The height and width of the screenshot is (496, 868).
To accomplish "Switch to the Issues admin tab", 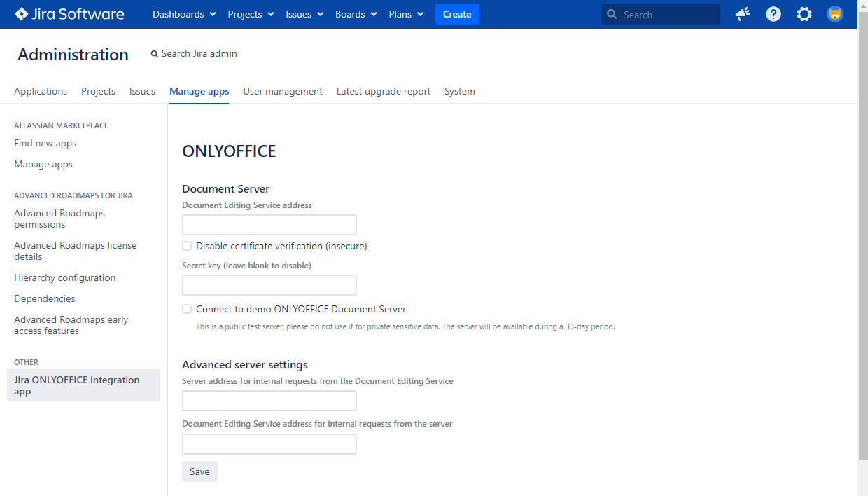I will point(142,91).
